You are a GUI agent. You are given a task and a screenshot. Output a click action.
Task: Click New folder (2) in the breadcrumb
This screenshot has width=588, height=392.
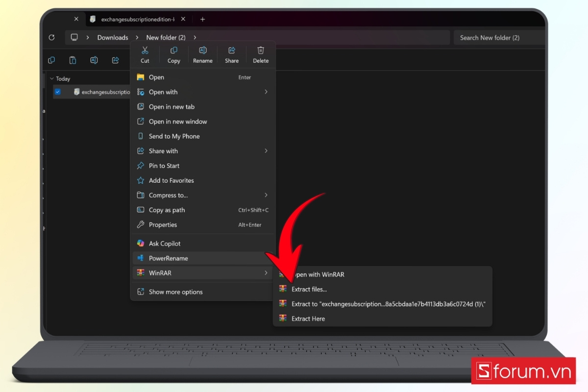(166, 37)
